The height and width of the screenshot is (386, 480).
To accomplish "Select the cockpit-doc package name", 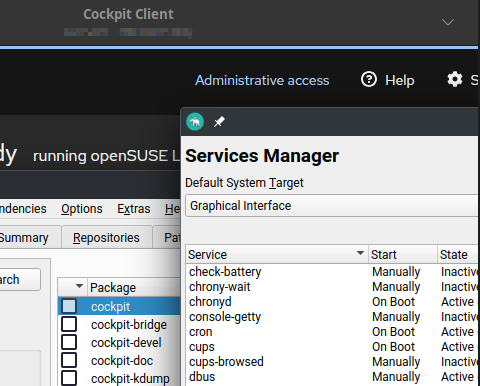I will 122,361.
